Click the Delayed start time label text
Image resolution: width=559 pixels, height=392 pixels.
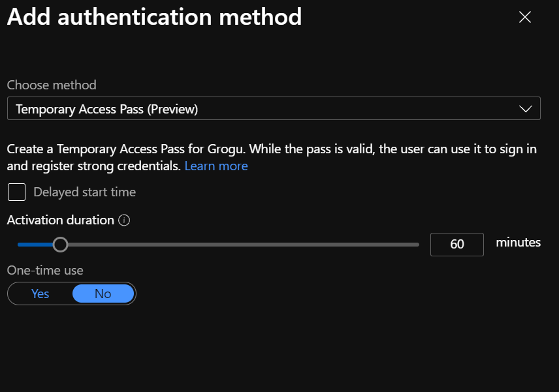85,192
